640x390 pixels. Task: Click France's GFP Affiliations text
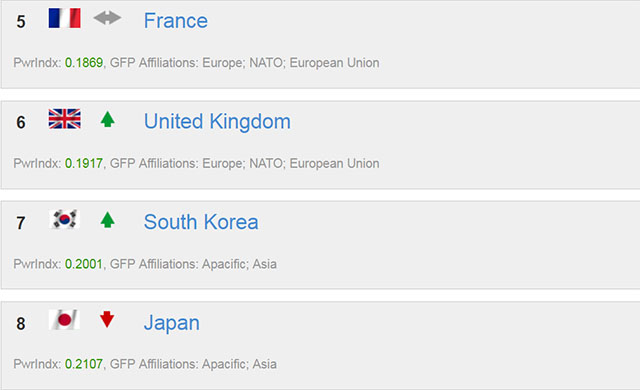click(x=244, y=62)
